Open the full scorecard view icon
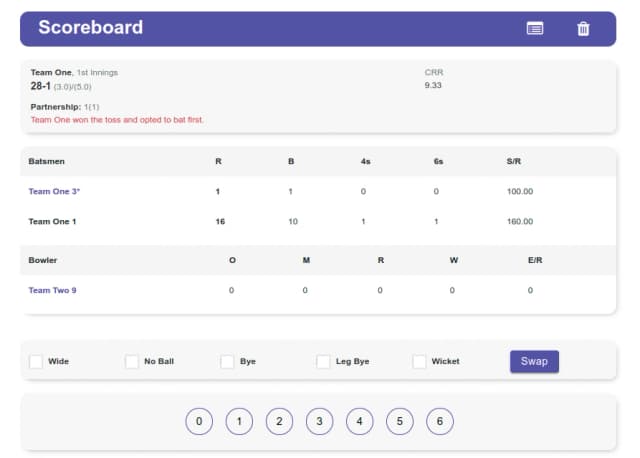 coord(535,29)
